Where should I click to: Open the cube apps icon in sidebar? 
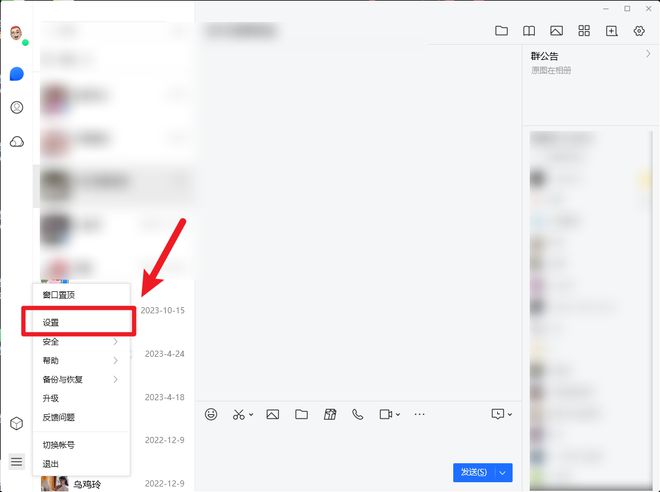tap(17, 423)
